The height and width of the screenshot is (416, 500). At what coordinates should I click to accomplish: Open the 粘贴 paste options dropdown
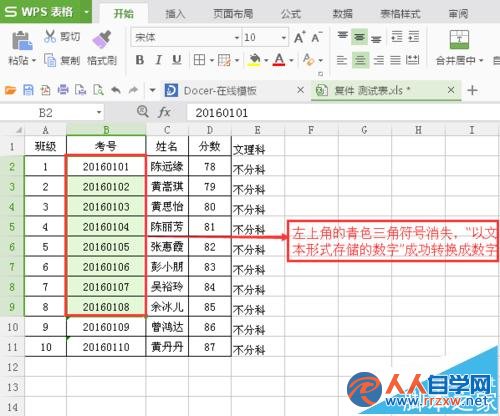(34, 61)
